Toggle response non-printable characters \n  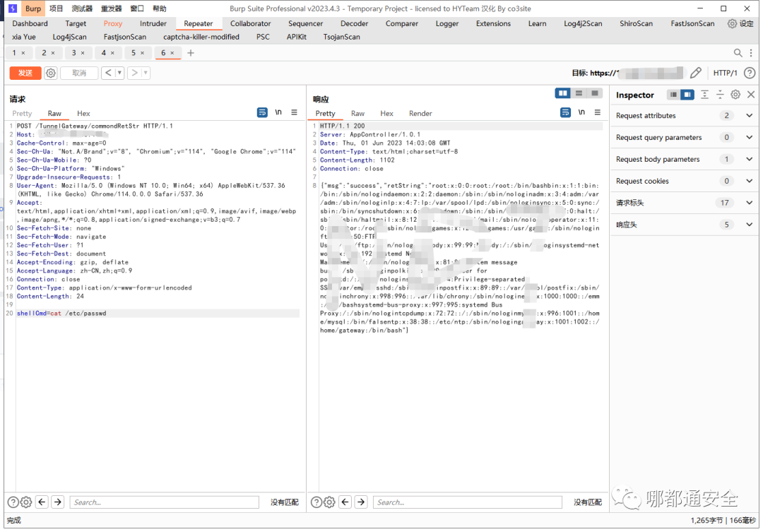point(581,112)
